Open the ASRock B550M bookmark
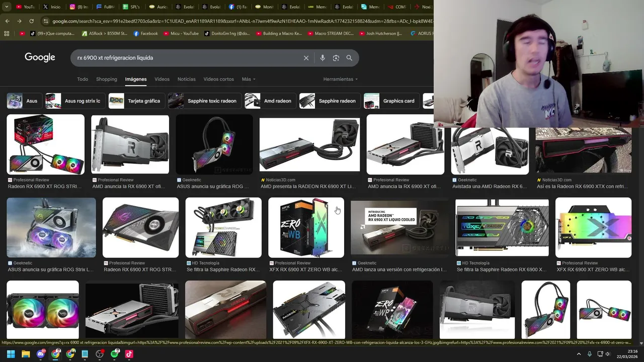644x362 pixels. tap(105, 34)
